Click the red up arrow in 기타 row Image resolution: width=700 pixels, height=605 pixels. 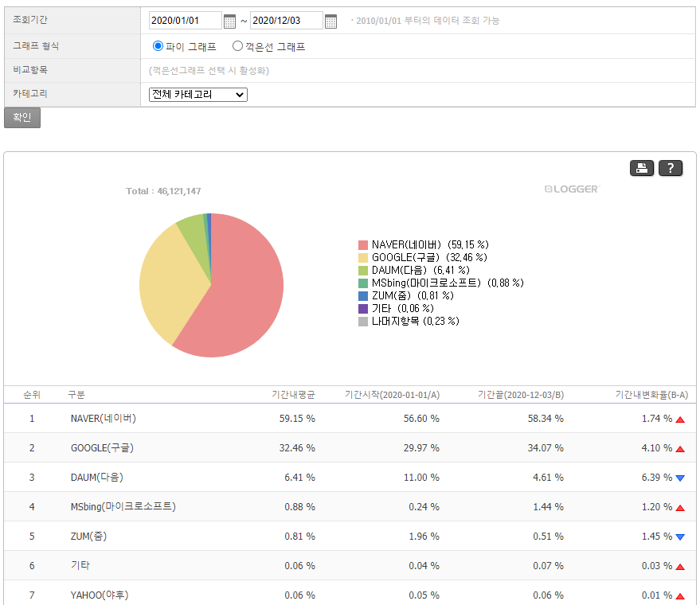pyautogui.click(x=680, y=567)
